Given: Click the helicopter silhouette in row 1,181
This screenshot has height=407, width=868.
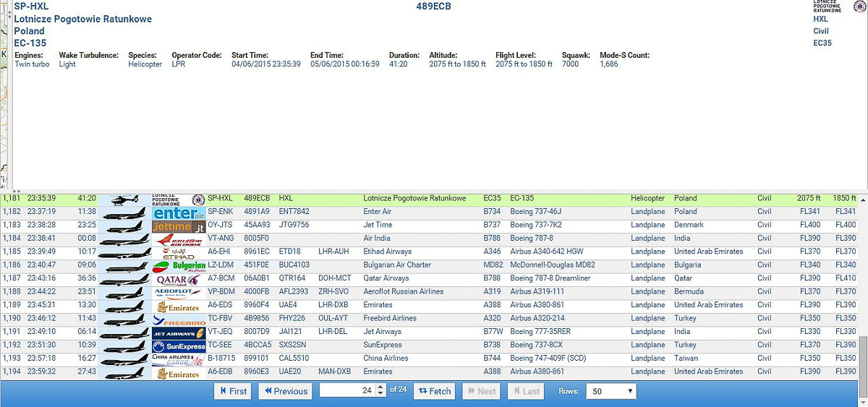Looking at the screenshot, I should pos(124,199).
